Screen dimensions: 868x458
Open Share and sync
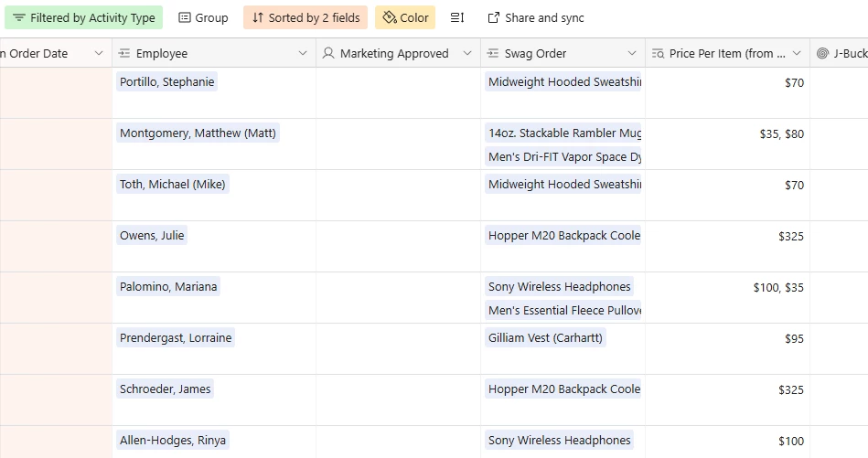[x=536, y=17]
